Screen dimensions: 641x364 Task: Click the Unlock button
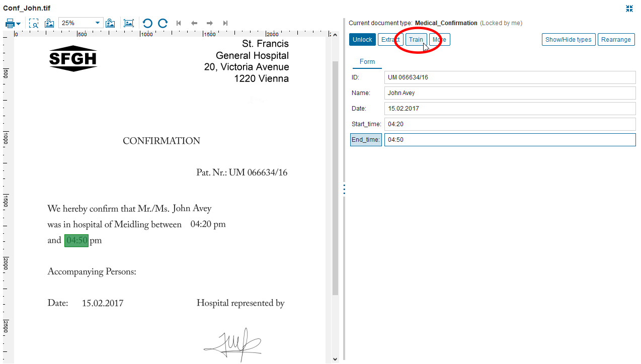click(x=362, y=40)
